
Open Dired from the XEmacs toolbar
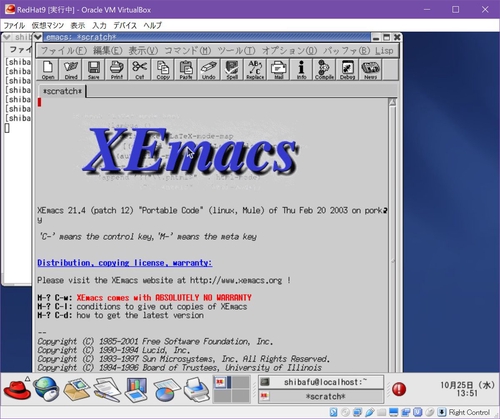pos(71,69)
